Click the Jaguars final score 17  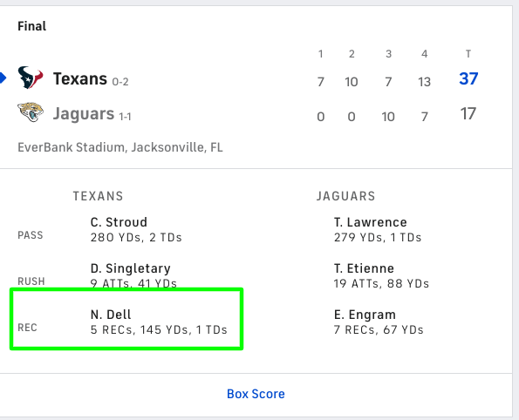[x=468, y=114]
